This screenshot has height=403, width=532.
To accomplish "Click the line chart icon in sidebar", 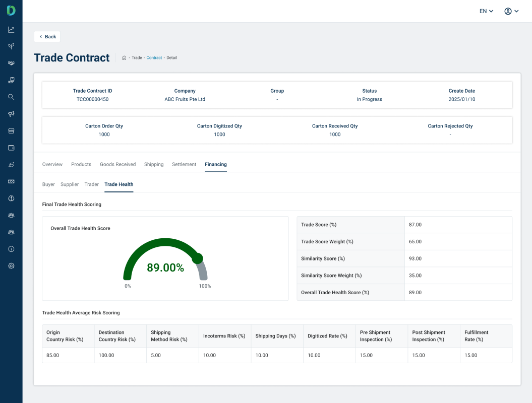I will (x=11, y=30).
